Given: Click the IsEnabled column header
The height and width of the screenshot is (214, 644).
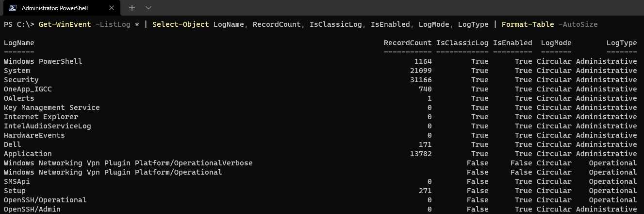Looking at the screenshot, I should click(512, 43).
